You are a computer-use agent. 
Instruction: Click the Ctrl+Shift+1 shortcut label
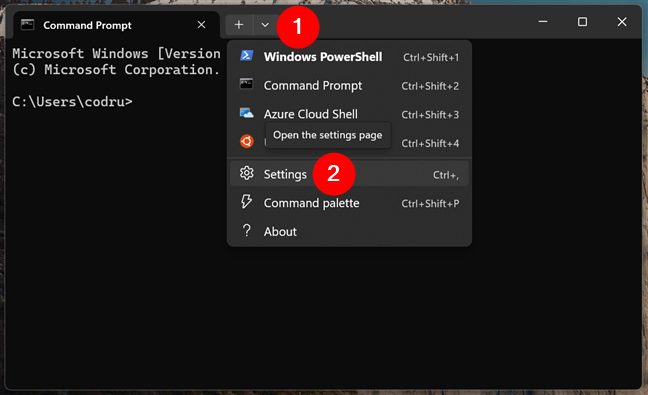[431, 57]
